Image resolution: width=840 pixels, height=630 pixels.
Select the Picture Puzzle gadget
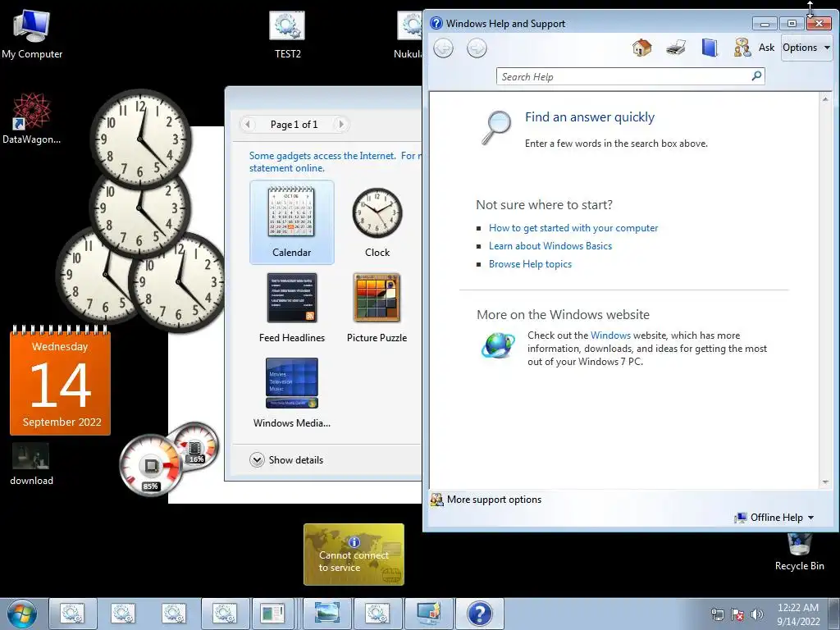(377, 308)
